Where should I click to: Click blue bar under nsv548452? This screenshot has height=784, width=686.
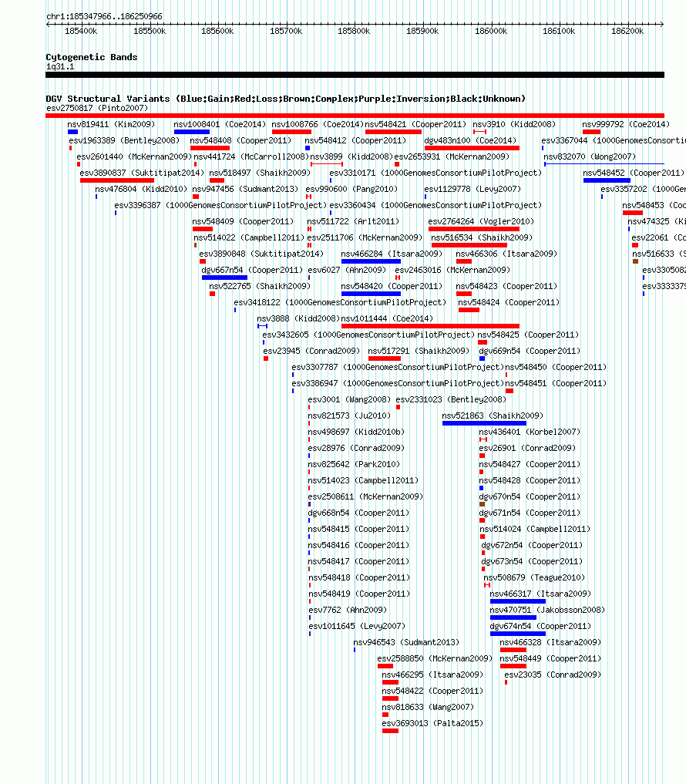coord(607,180)
